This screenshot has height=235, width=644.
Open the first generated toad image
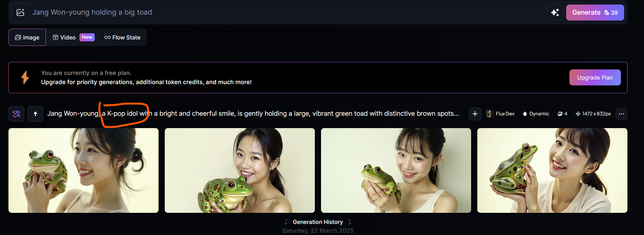pyautogui.click(x=83, y=170)
